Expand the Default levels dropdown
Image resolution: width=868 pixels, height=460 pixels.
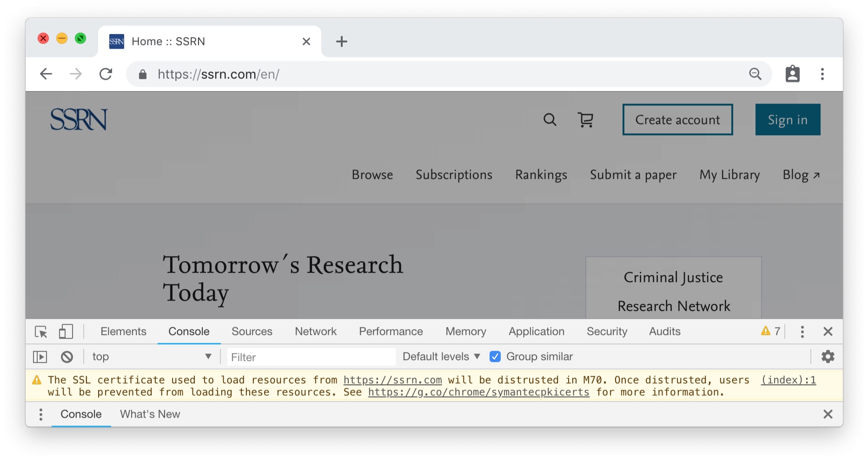coord(441,357)
